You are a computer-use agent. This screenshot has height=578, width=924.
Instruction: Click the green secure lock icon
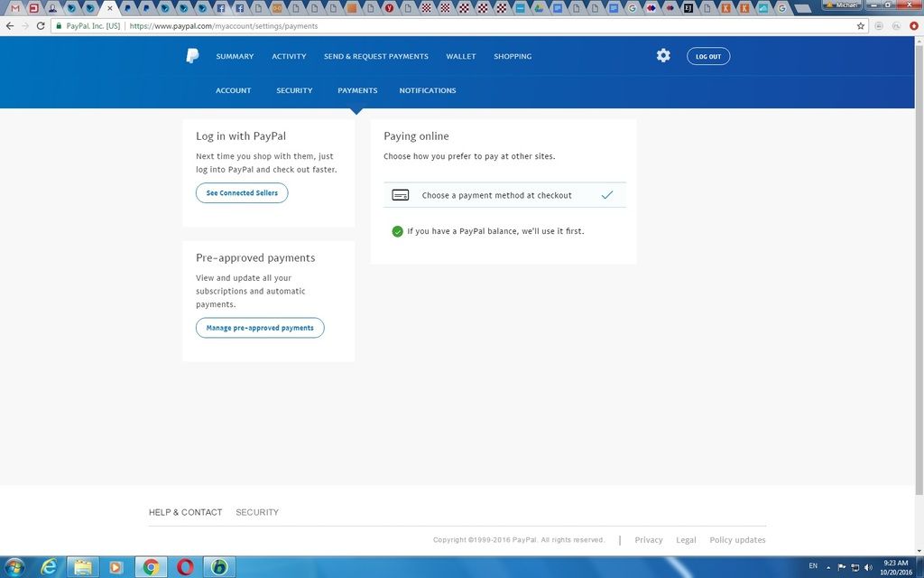(x=59, y=26)
